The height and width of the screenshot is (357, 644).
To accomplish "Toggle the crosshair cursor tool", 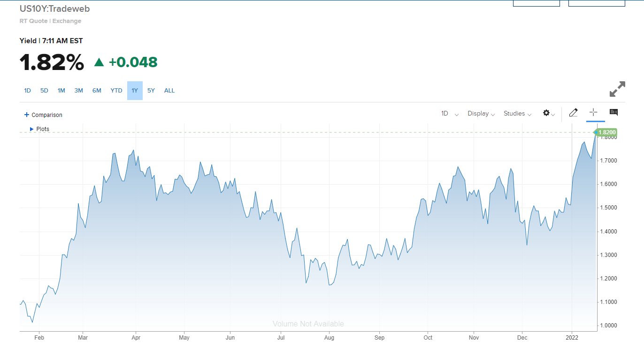I will (x=593, y=112).
